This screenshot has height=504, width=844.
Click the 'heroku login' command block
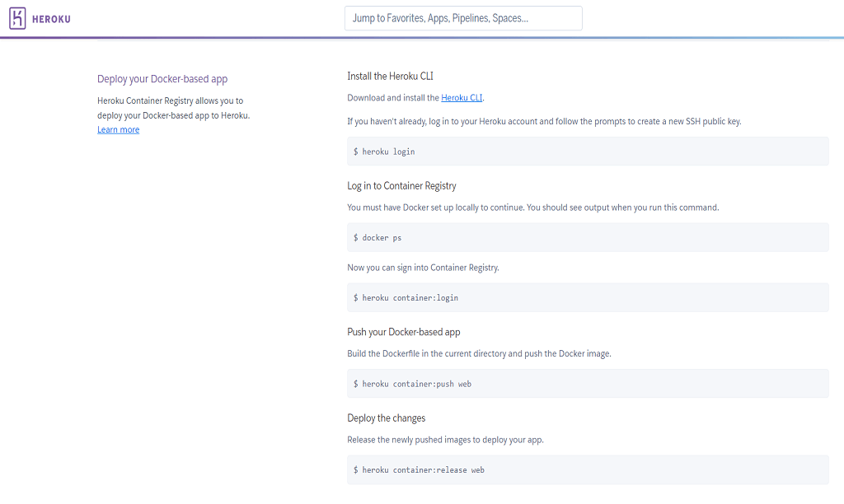tap(588, 152)
